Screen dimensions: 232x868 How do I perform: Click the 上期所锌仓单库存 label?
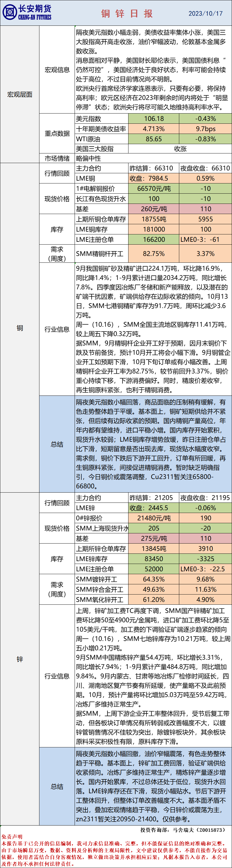click(101, 549)
